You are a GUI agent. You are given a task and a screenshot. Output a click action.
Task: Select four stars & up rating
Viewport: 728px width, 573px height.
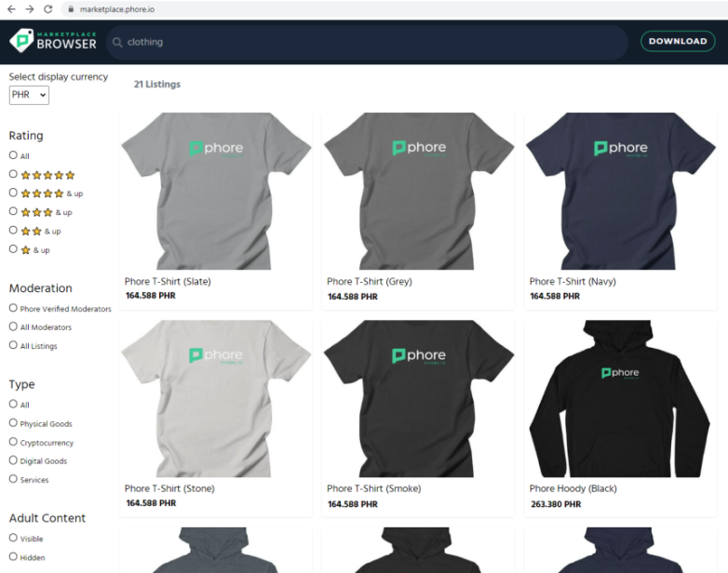[x=13, y=193]
